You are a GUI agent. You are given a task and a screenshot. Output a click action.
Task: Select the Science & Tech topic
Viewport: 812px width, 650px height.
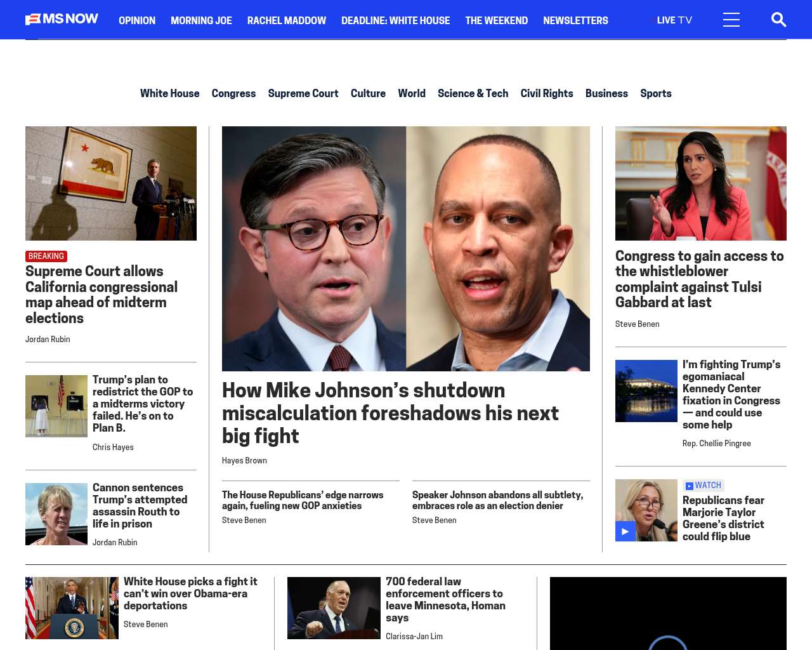[x=473, y=93]
